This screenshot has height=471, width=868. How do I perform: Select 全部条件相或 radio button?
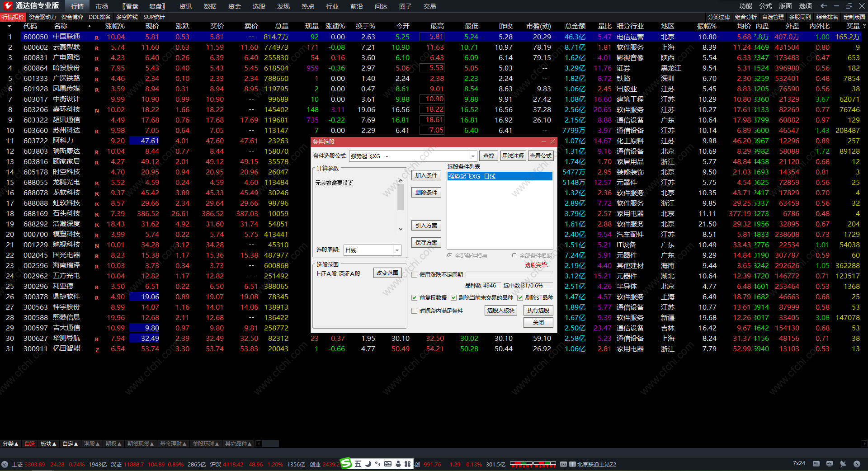point(514,255)
